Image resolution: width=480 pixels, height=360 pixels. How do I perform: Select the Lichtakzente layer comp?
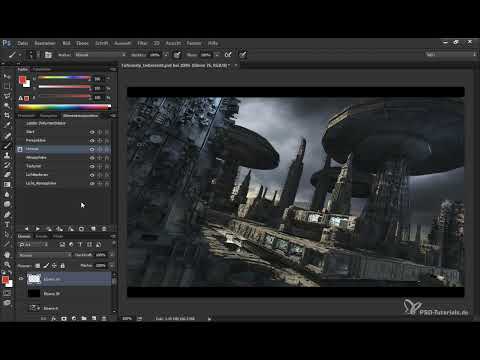[x=37, y=175]
